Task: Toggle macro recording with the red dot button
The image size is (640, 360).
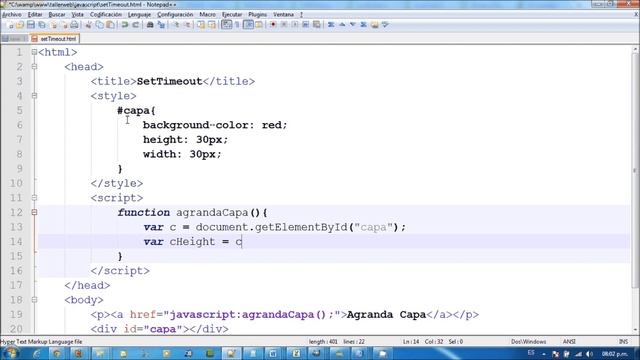Action: (273, 25)
